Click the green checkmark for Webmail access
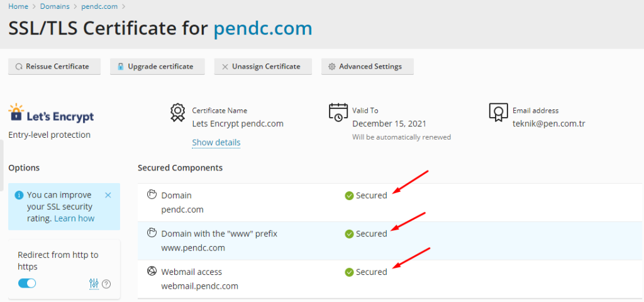Image resolution: width=644 pixels, height=302 pixels. click(349, 272)
